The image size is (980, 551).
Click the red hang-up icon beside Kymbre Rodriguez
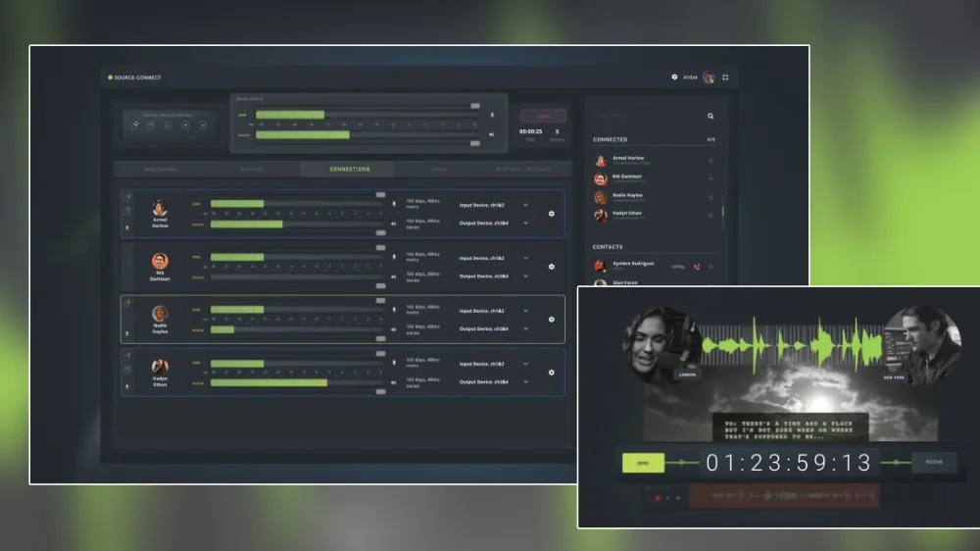697,267
